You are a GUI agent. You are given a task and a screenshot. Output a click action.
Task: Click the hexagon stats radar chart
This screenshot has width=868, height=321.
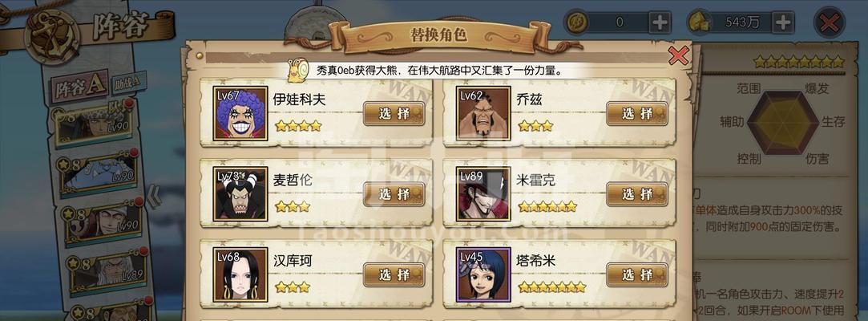(x=782, y=123)
